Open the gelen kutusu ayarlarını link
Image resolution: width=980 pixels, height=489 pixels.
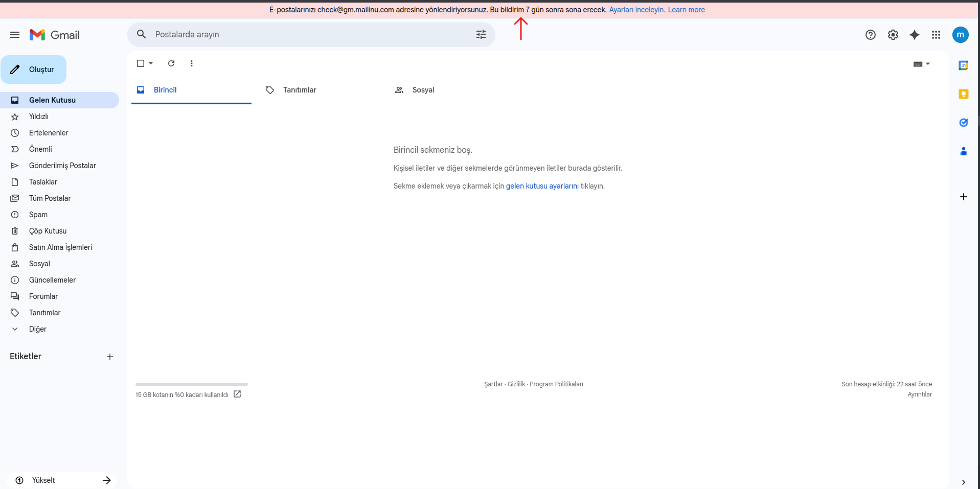[x=542, y=186]
